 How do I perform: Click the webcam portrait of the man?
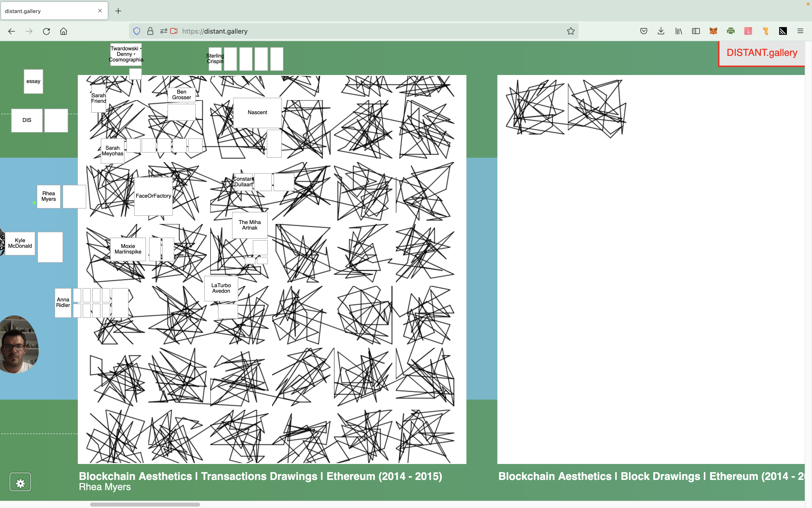click(19, 344)
